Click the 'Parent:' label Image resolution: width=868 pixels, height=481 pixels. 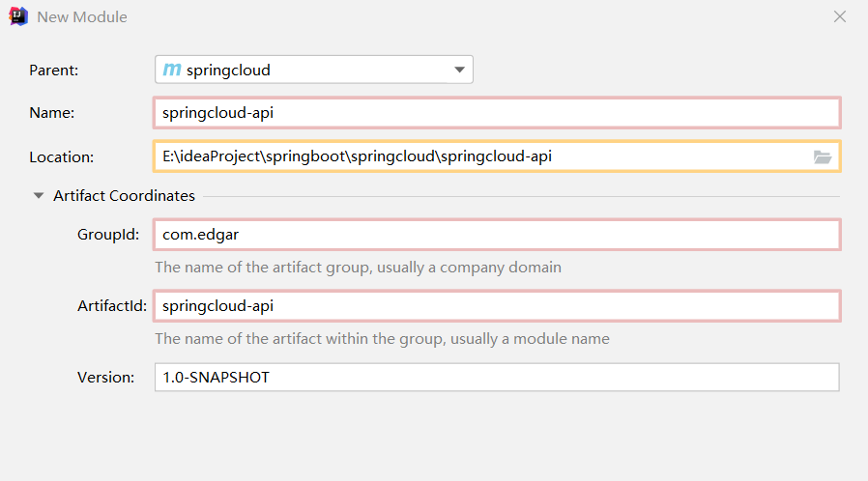tap(54, 70)
